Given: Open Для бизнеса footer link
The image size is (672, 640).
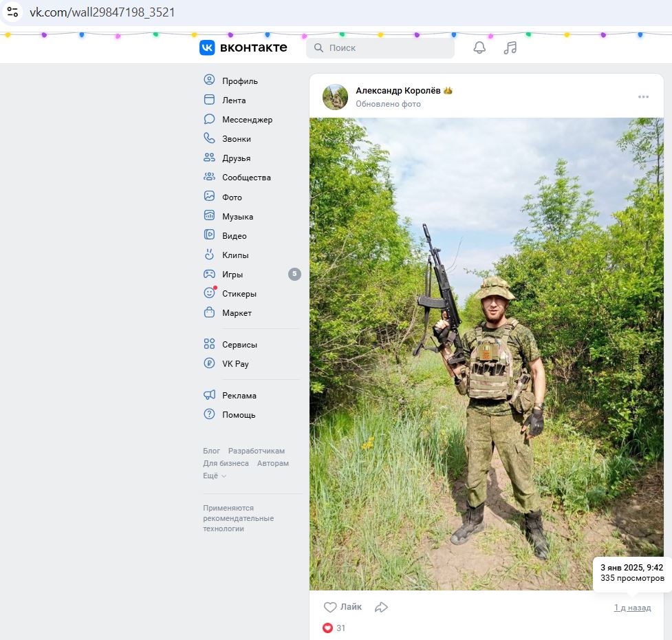Looking at the screenshot, I should click(226, 463).
